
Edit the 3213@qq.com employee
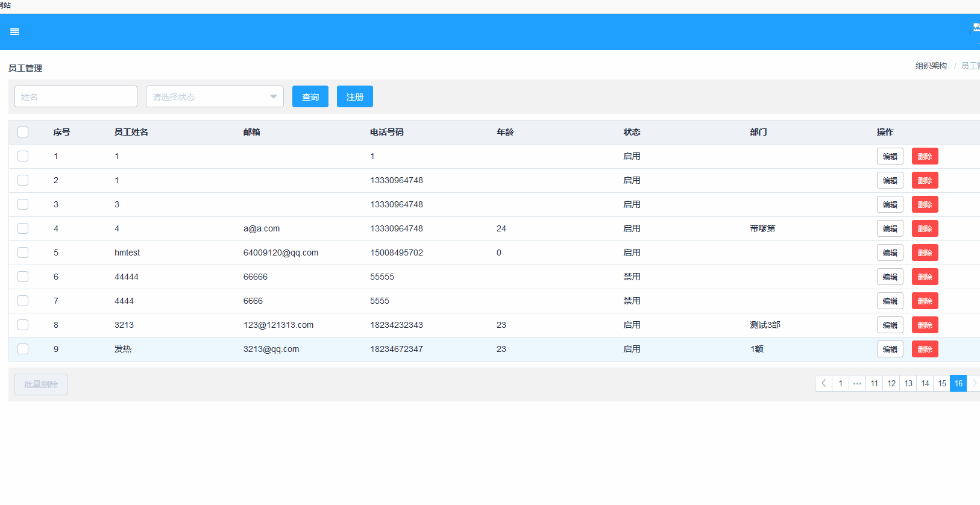pos(890,349)
